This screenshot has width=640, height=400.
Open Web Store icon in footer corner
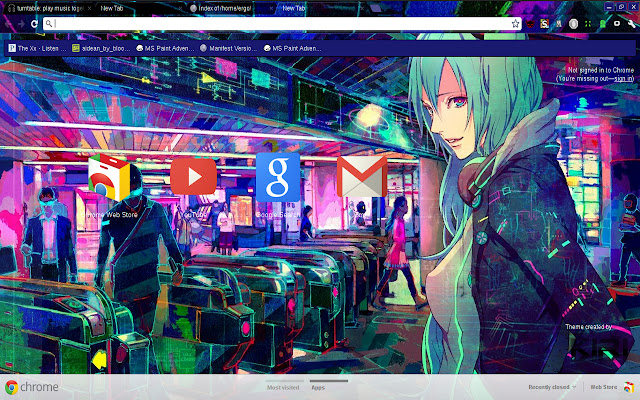click(x=629, y=387)
